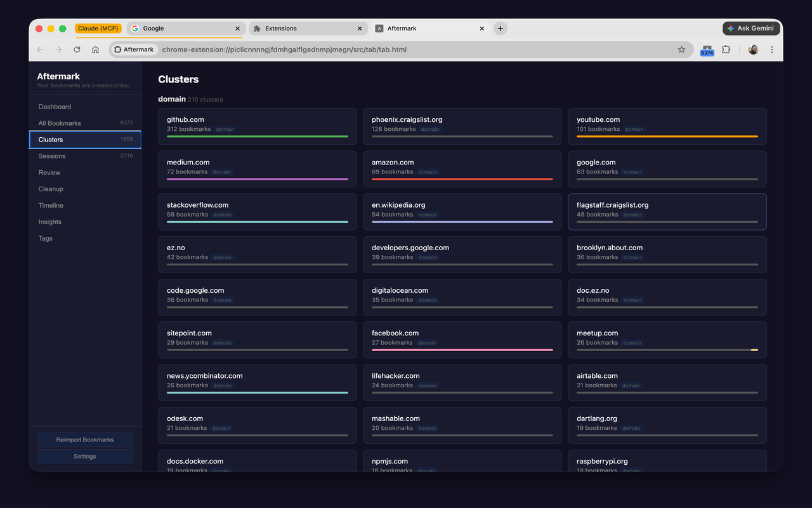Go back with the back arrow
The image size is (812, 508).
(40, 50)
